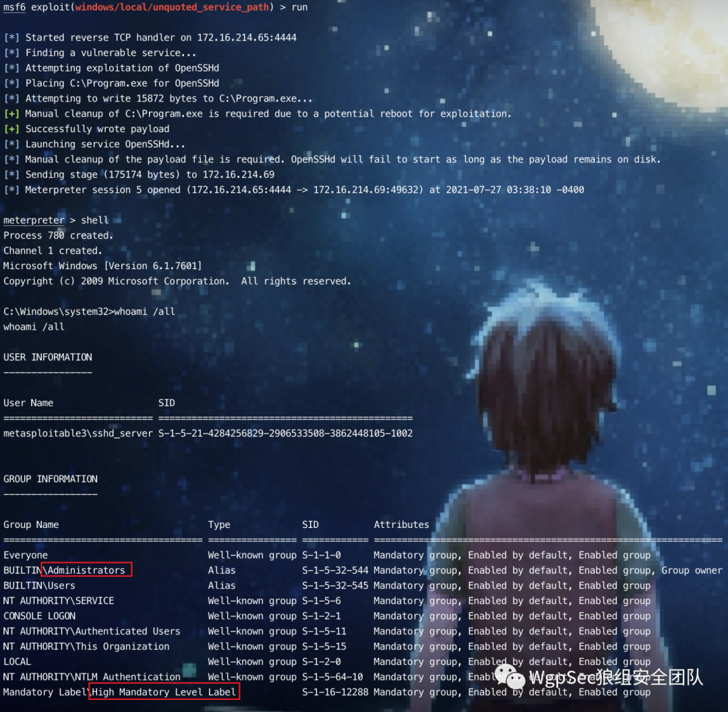Click GROUP INFORMATION heading

pos(51,479)
